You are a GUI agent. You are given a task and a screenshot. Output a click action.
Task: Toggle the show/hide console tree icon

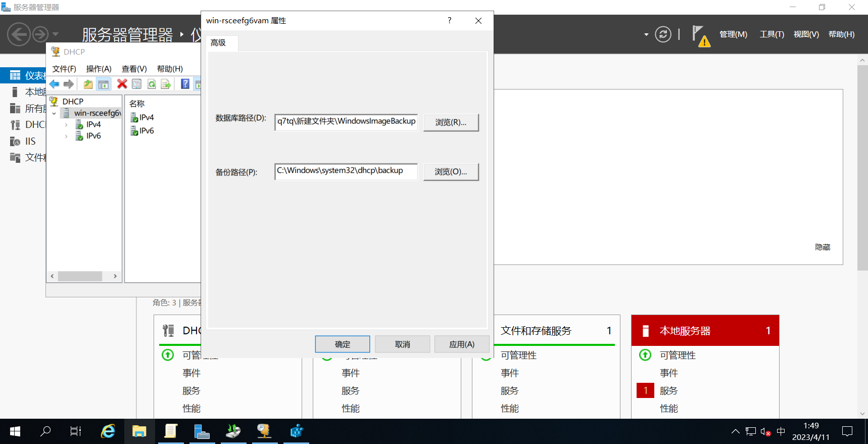[x=104, y=84]
